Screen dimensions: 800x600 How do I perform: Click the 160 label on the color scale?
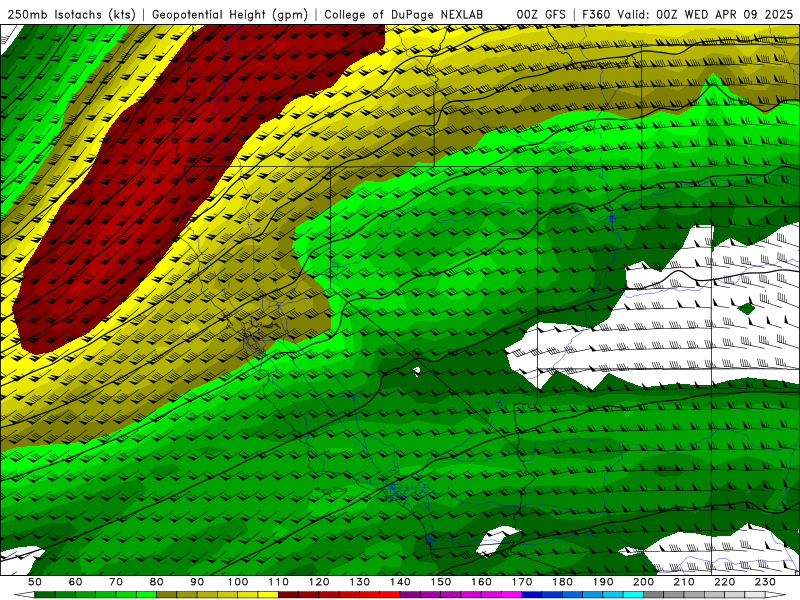[481, 582]
